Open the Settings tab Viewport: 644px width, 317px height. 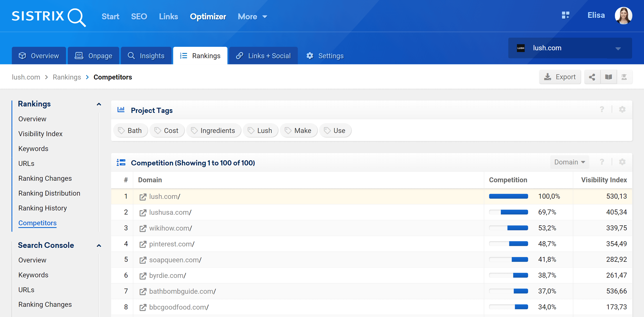pyautogui.click(x=325, y=56)
